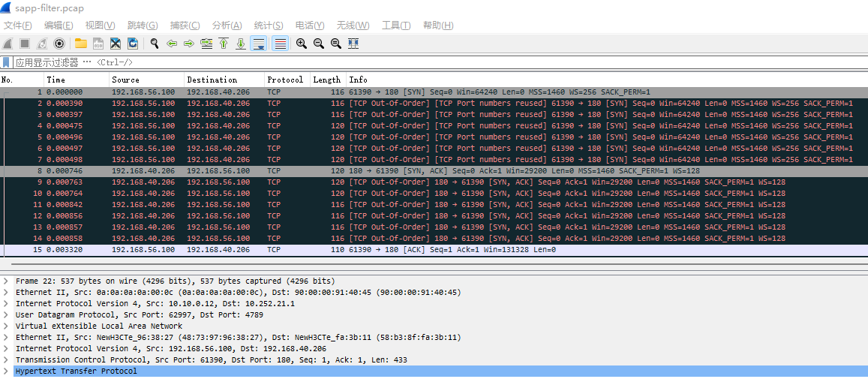Jump to the first packet icon
The height and width of the screenshot is (385, 868).
click(x=224, y=44)
